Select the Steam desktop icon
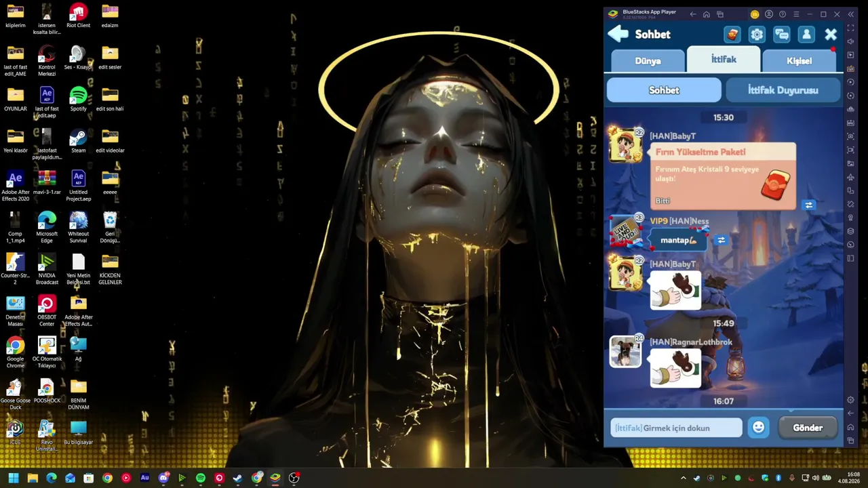The image size is (868, 488). [78, 141]
